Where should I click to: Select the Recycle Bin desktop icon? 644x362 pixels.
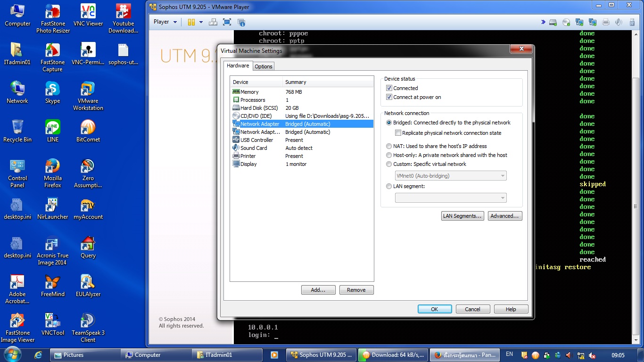[17, 131]
